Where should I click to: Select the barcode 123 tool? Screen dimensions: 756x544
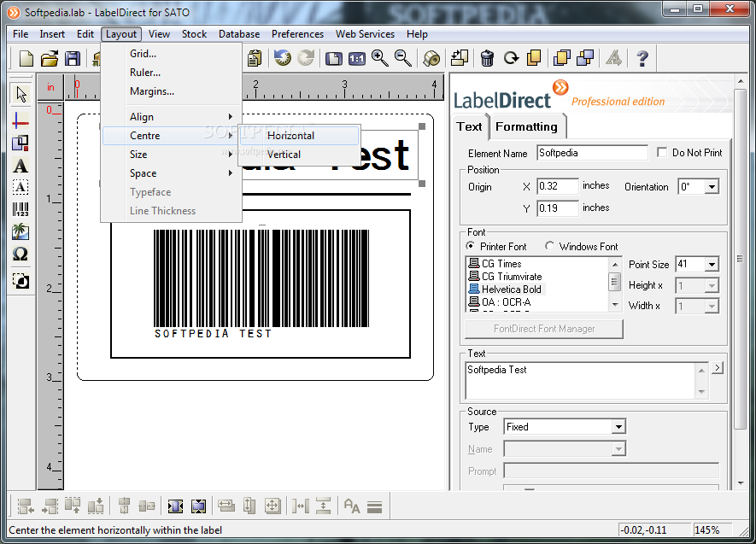tap(21, 209)
